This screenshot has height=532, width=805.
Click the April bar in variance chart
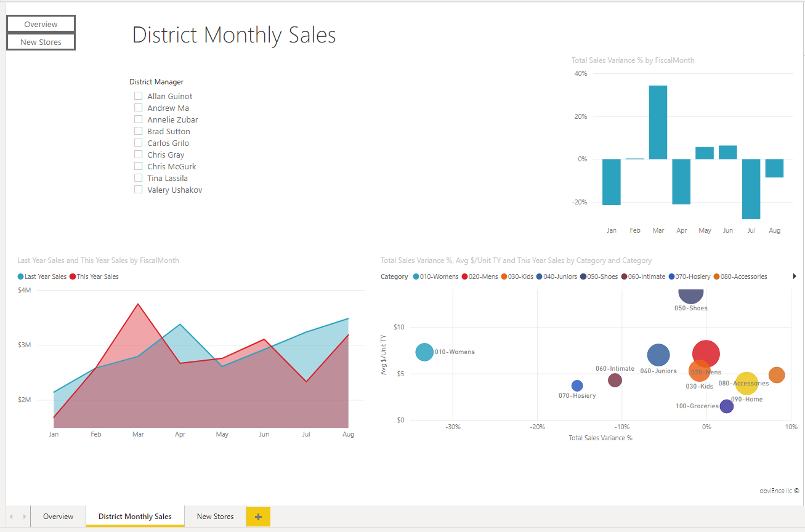(681, 182)
